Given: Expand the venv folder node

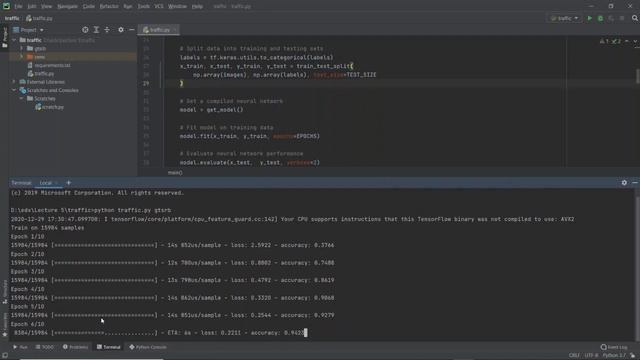Looking at the screenshot, I should [22, 57].
